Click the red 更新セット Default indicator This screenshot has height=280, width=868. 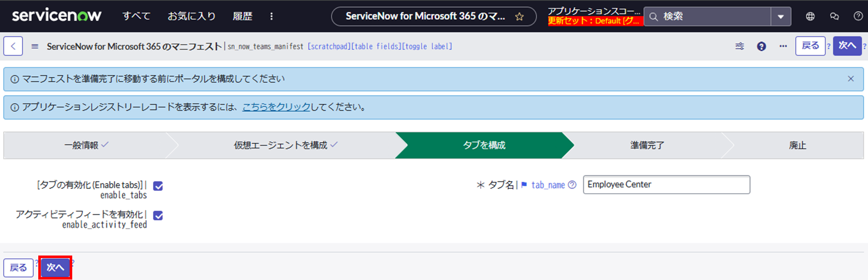point(595,21)
